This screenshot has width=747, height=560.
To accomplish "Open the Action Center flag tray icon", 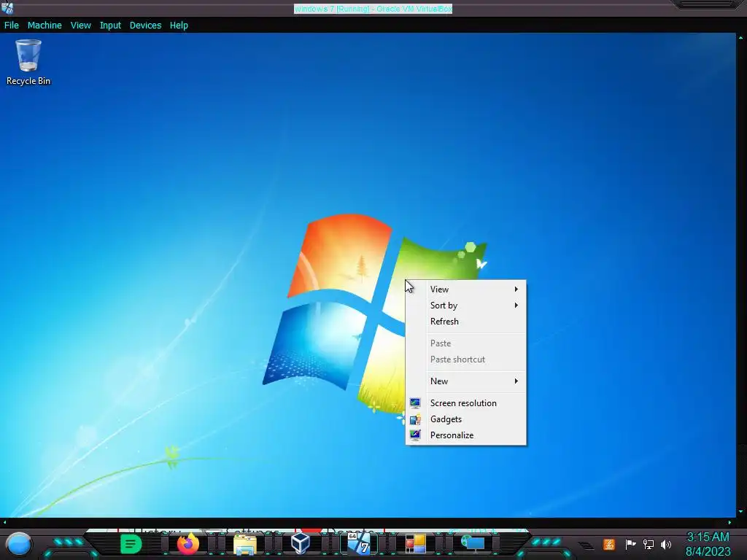I will click(x=630, y=544).
